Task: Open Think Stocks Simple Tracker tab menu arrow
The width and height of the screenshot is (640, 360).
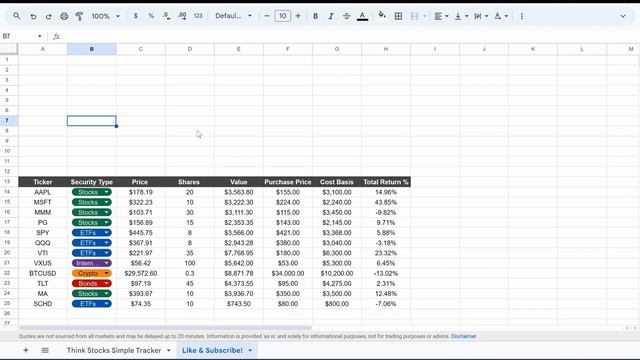Action: 169,350
